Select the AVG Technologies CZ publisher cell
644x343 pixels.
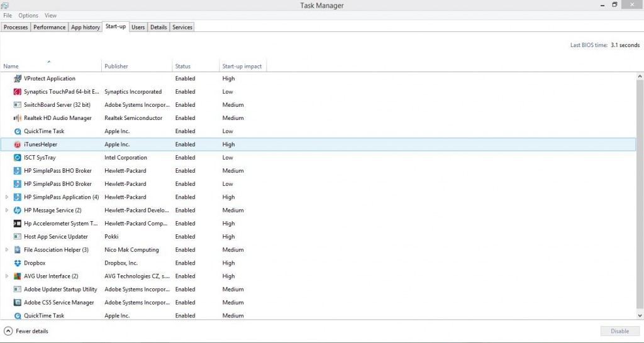tap(136, 276)
